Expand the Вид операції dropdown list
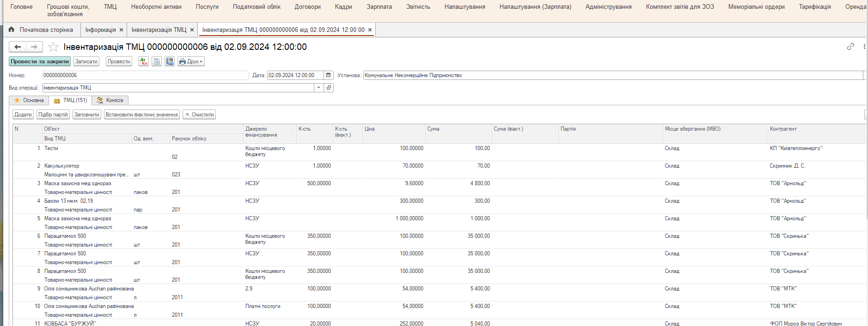 click(318, 88)
